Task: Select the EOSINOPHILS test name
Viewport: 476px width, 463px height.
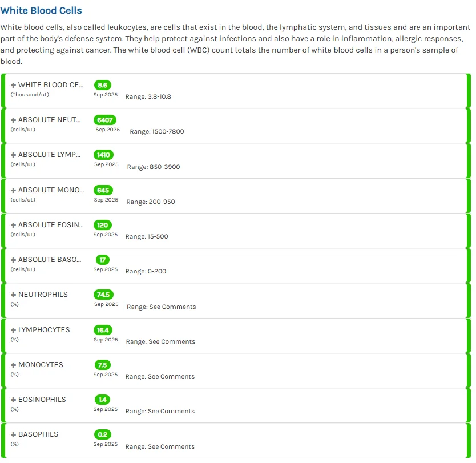Action: [x=42, y=400]
